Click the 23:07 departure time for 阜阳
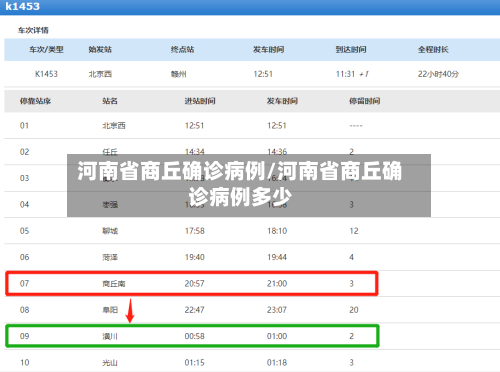The image size is (500, 372). point(277,310)
